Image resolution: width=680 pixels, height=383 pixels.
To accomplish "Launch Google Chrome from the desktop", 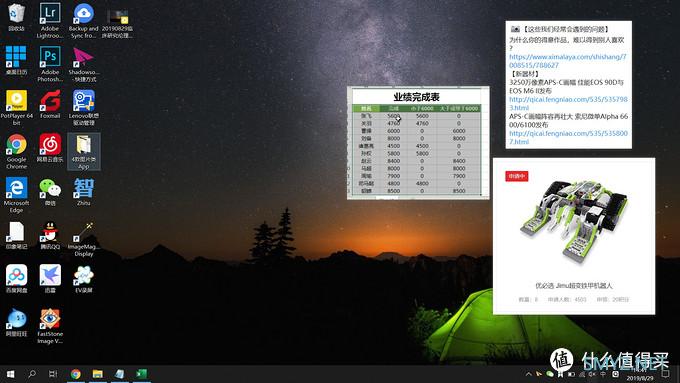I will pyautogui.click(x=16, y=151).
